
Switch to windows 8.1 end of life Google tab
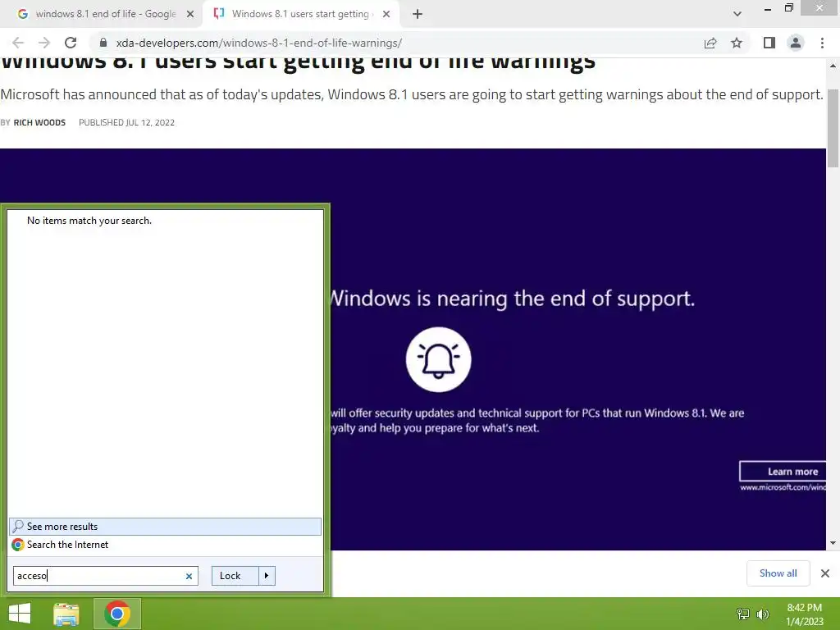click(x=106, y=14)
